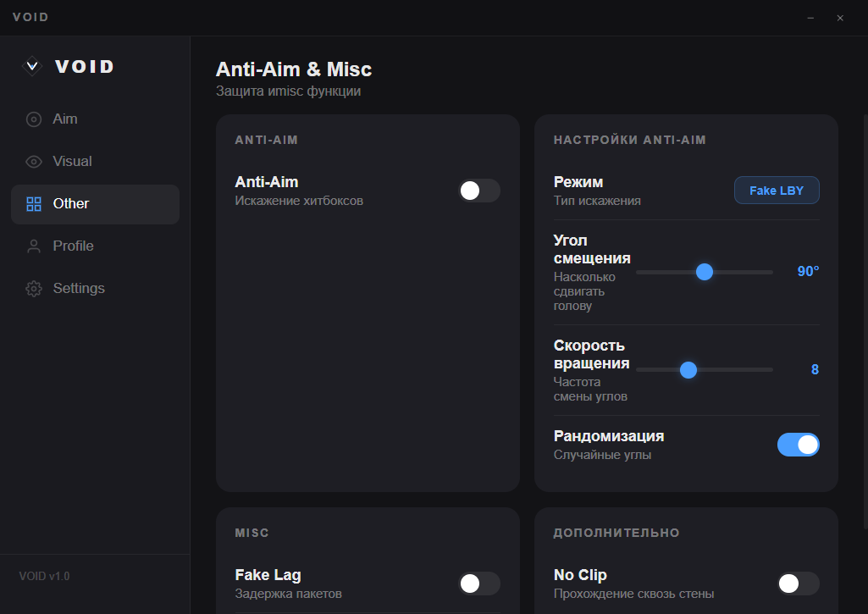Click the Угол смещения slider handle

click(705, 272)
